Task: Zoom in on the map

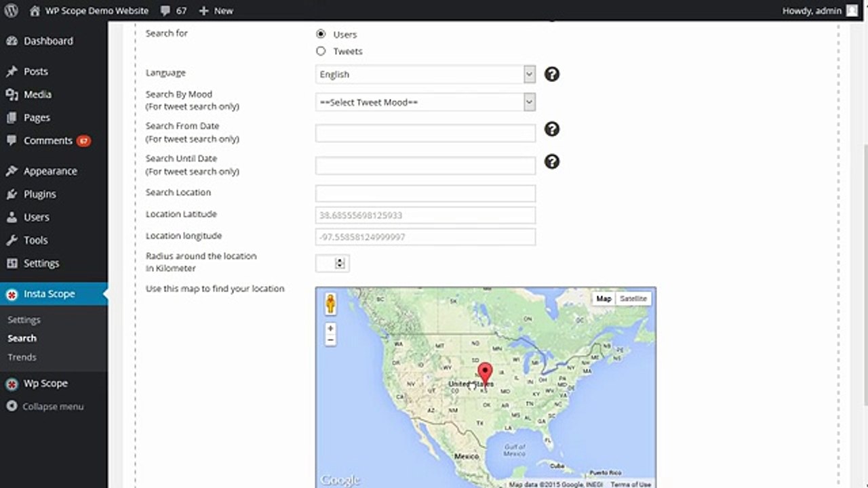Action: pyautogui.click(x=330, y=329)
